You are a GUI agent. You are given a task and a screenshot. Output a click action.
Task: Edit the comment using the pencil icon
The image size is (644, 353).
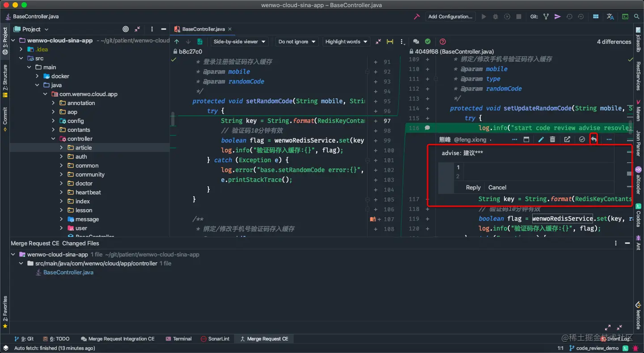(x=541, y=139)
